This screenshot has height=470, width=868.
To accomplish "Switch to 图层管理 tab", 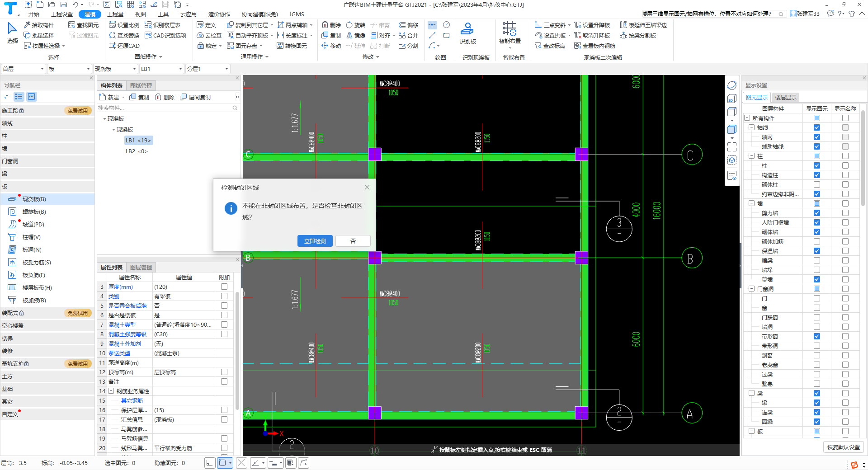I will pos(141,267).
